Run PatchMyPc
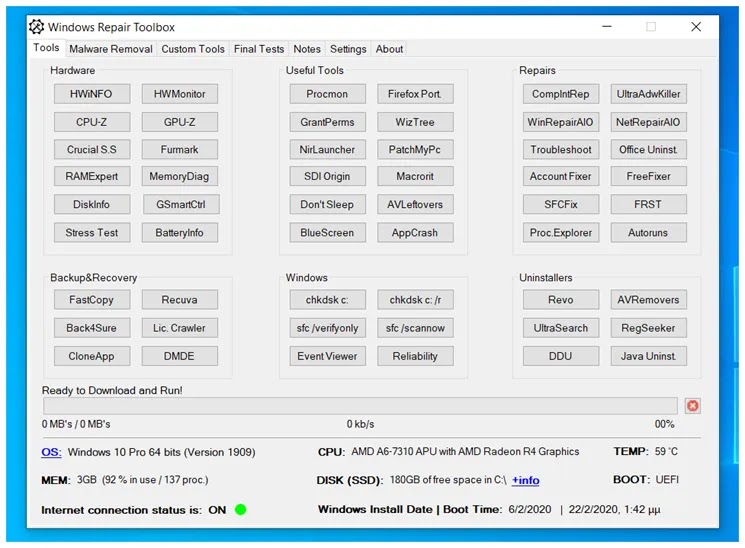The image size is (745, 548). [415, 150]
